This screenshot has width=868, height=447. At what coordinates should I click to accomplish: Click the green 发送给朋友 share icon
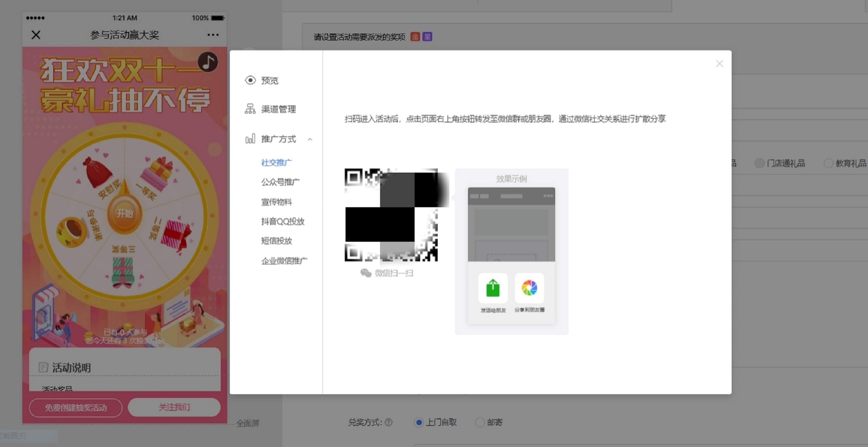(x=493, y=288)
